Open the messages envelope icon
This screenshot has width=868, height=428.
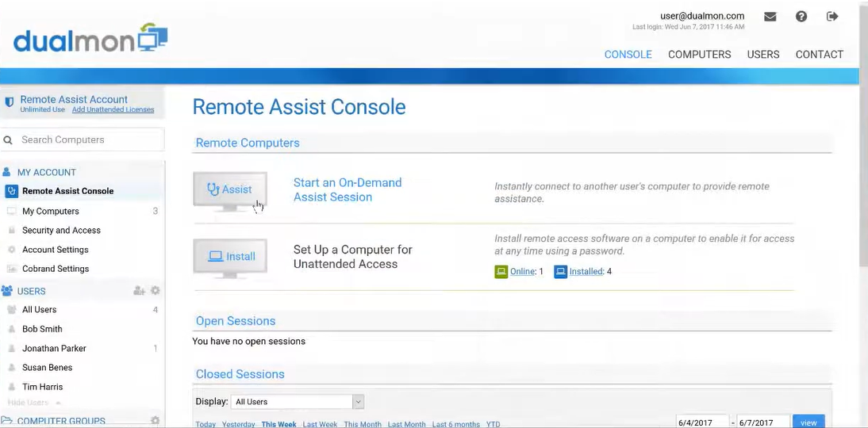point(770,17)
